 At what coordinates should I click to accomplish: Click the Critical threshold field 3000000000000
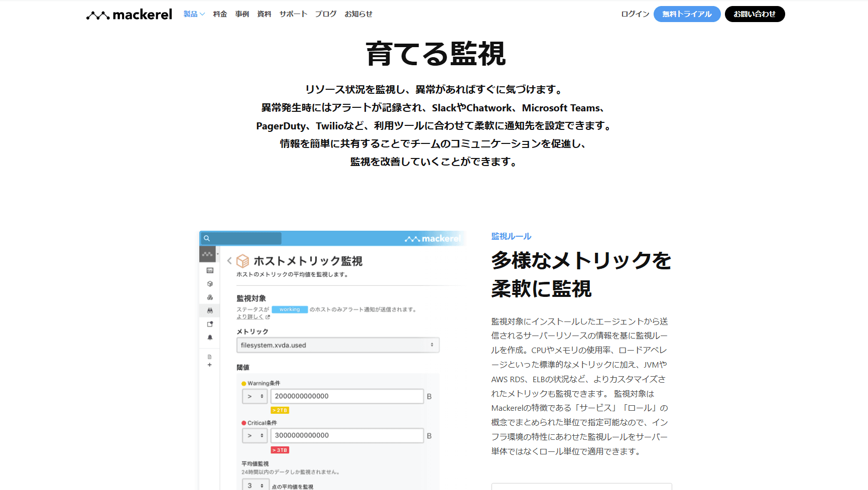(x=347, y=435)
